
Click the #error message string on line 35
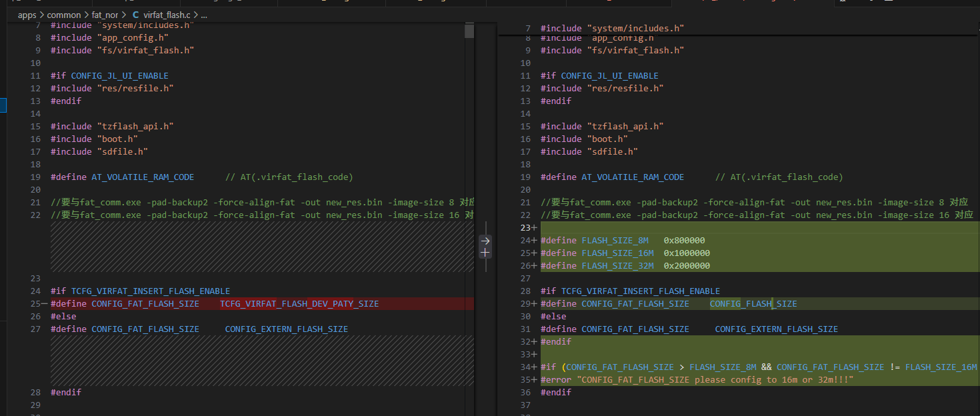click(715, 379)
